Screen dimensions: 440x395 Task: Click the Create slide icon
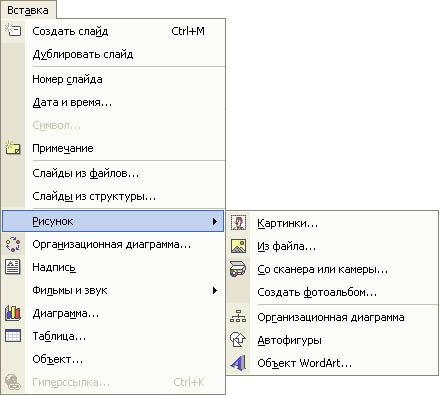click(13, 30)
